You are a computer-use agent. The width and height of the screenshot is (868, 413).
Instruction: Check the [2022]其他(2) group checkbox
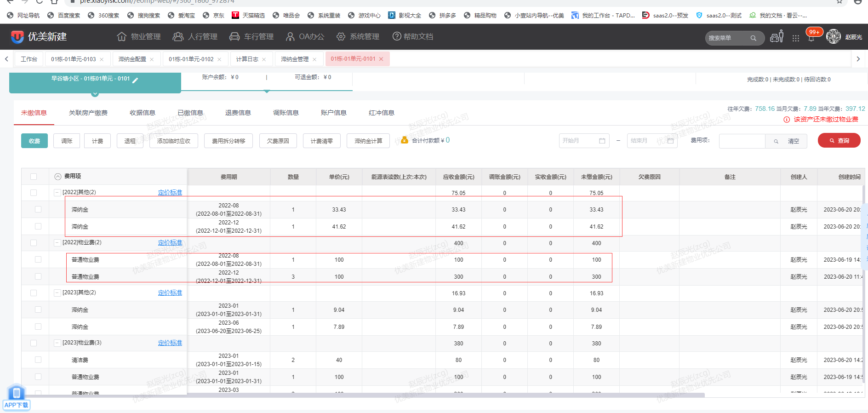tap(34, 193)
